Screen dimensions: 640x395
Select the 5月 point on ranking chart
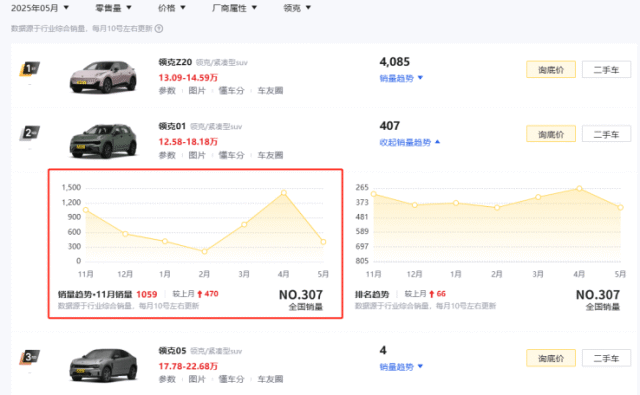(x=620, y=208)
